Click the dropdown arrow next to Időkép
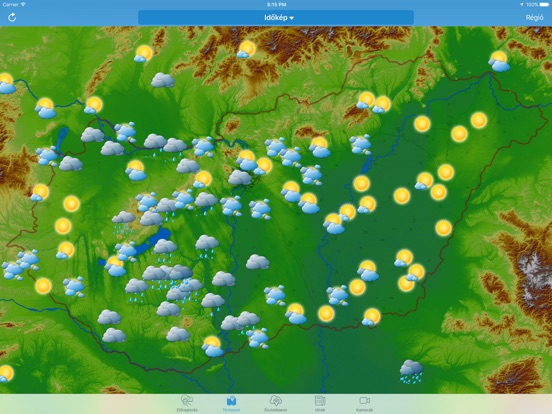552x414 pixels. [x=291, y=18]
